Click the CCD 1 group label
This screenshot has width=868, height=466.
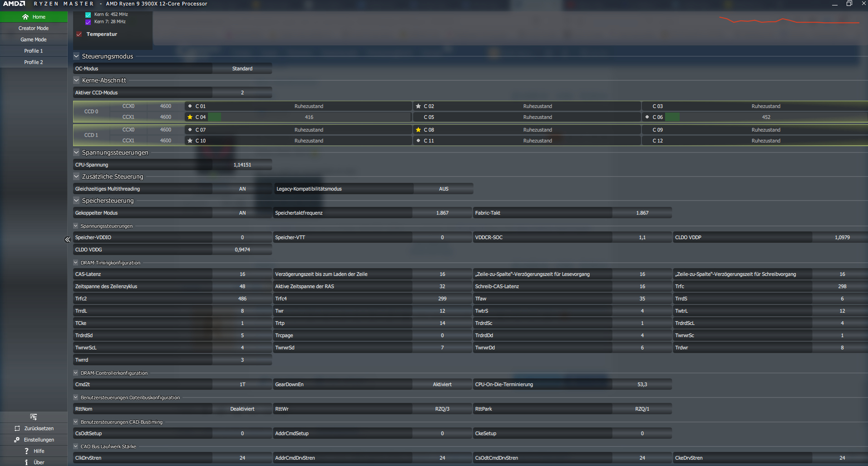(91, 135)
